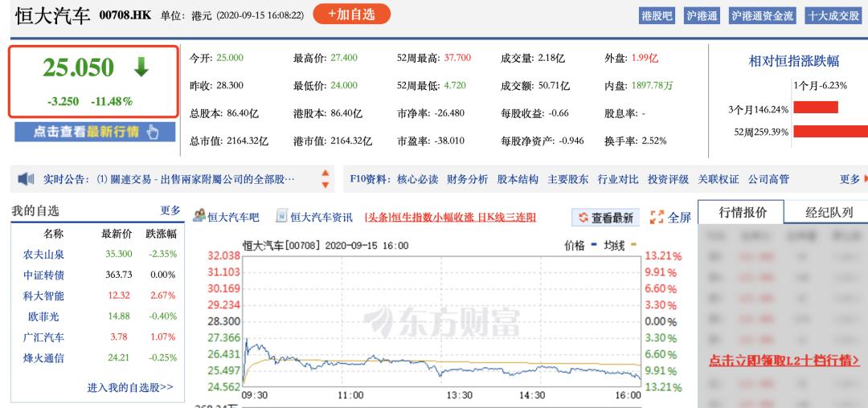Click 查看最新 button above chart
This screenshot has width=868, height=408.
606,218
